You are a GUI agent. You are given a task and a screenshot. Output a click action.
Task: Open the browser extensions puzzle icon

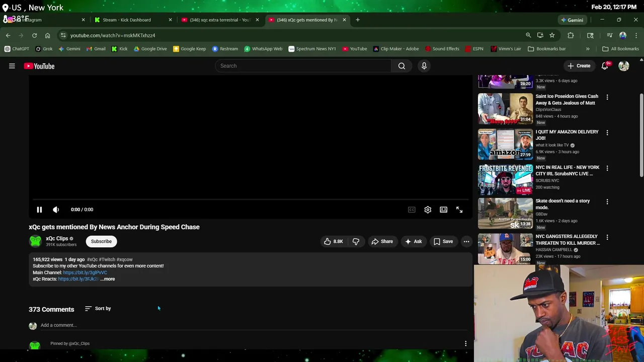[571, 35]
